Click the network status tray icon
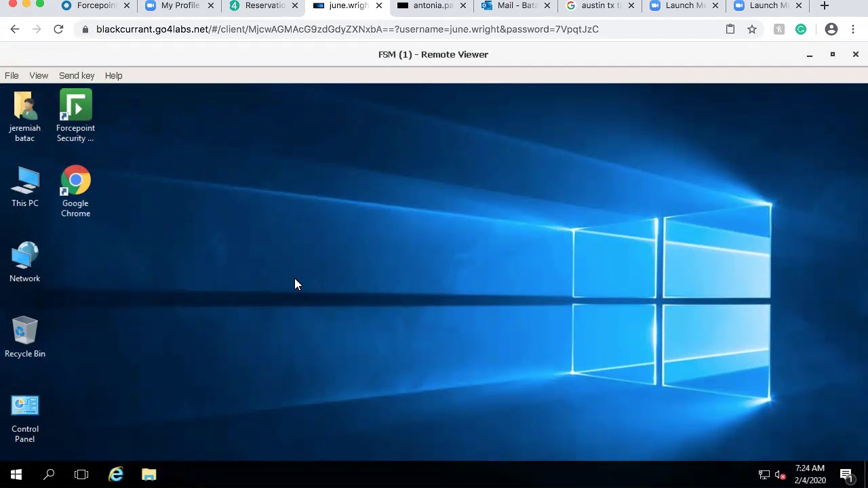Viewport: 868px width, 488px height. coord(764,474)
